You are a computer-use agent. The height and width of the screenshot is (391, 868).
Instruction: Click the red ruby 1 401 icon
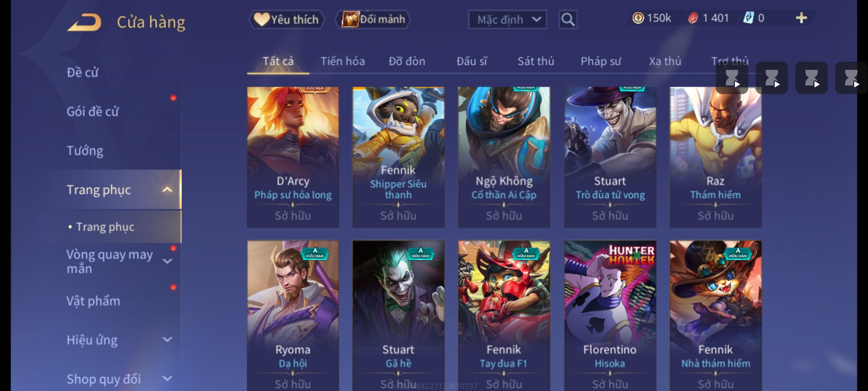click(x=693, y=18)
